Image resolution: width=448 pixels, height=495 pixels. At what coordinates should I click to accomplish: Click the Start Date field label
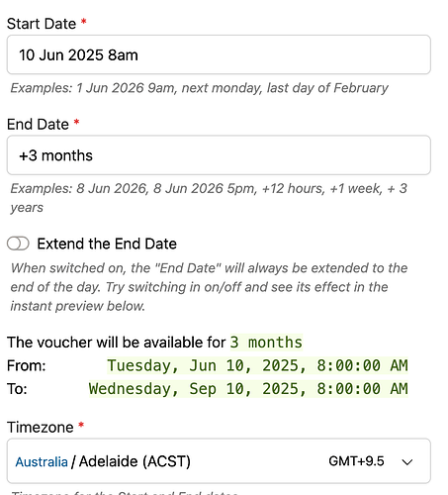pyautogui.click(x=42, y=24)
